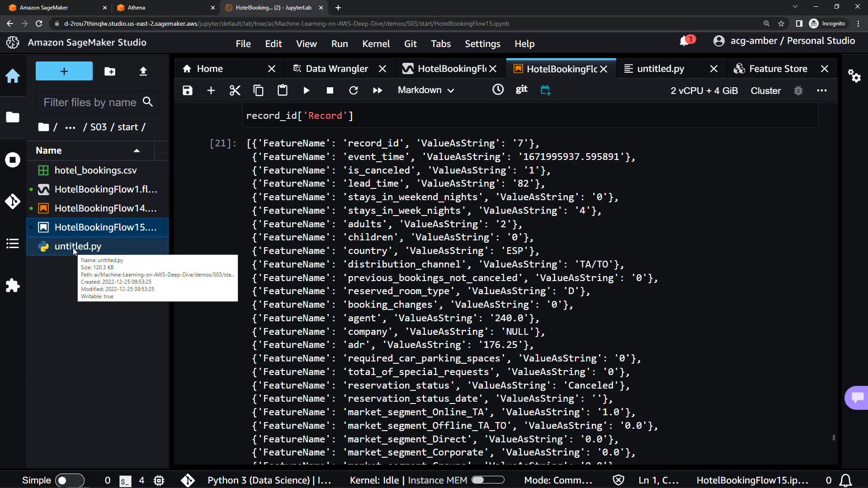Open the Kernel menu
Screen dimensions: 868x488
375,44
